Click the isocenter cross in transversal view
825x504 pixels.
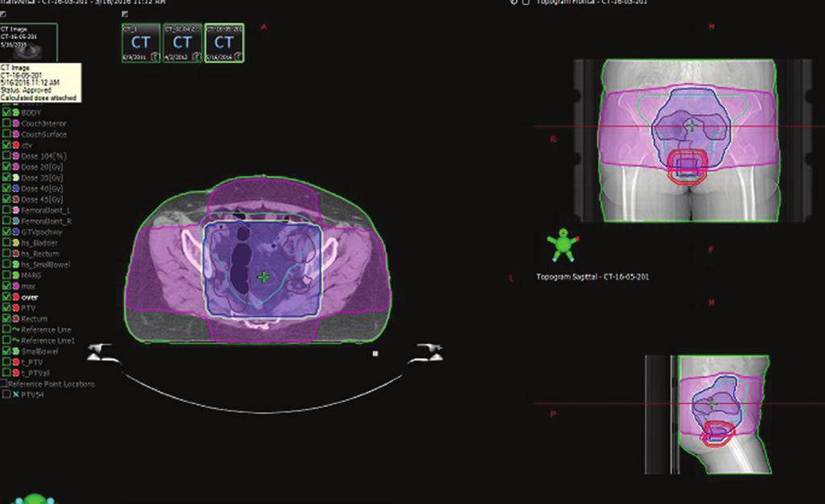pyautogui.click(x=263, y=277)
